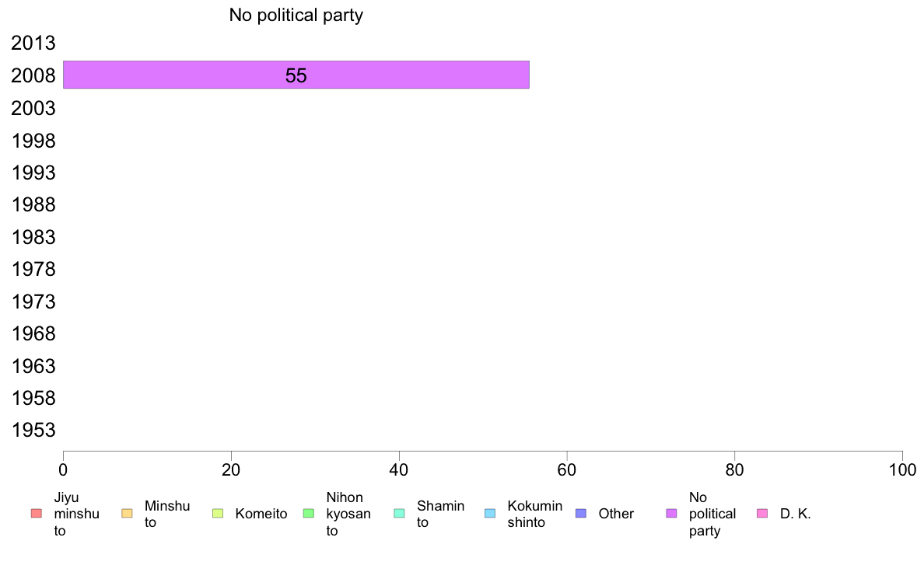The image size is (924, 572).
Task: Click the 2013 year label
Action: (33, 43)
